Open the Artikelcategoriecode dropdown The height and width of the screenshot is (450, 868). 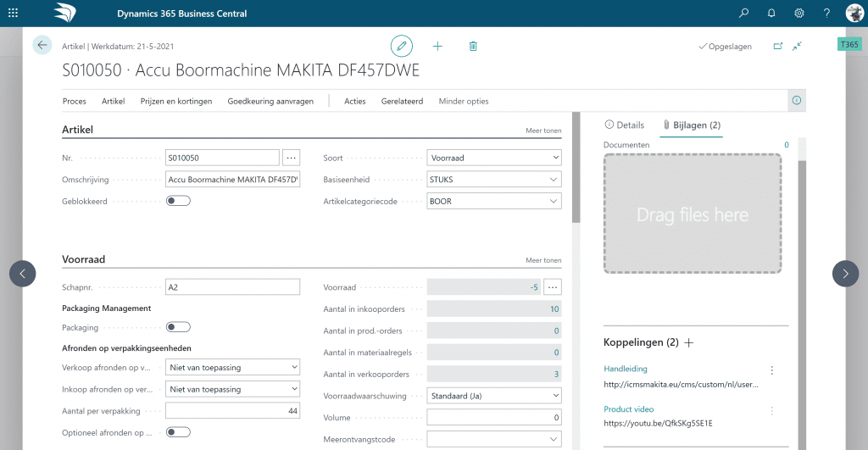tap(494, 201)
